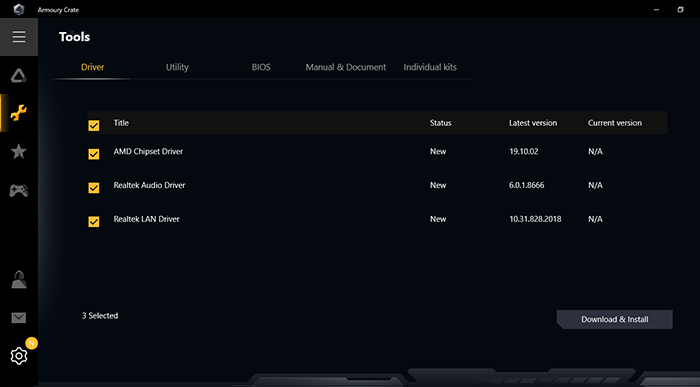Click version 6.0.1.8666 cell
The image size is (700, 387).
click(527, 185)
